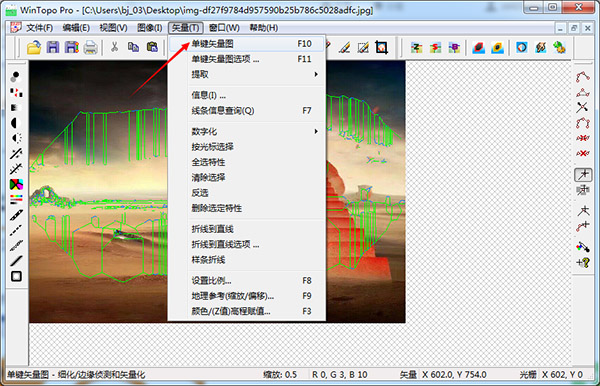Image resolution: width=600 pixels, height=386 pixels.
Task: Open the 帮助(H) menu
Action: (264, 28)
